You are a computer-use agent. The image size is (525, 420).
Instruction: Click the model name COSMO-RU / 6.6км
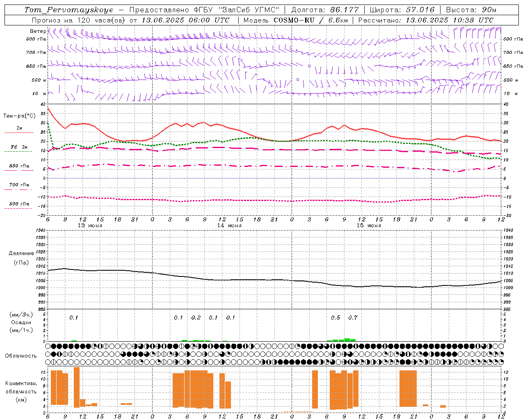pyautogui.click(x=311, y=20)
